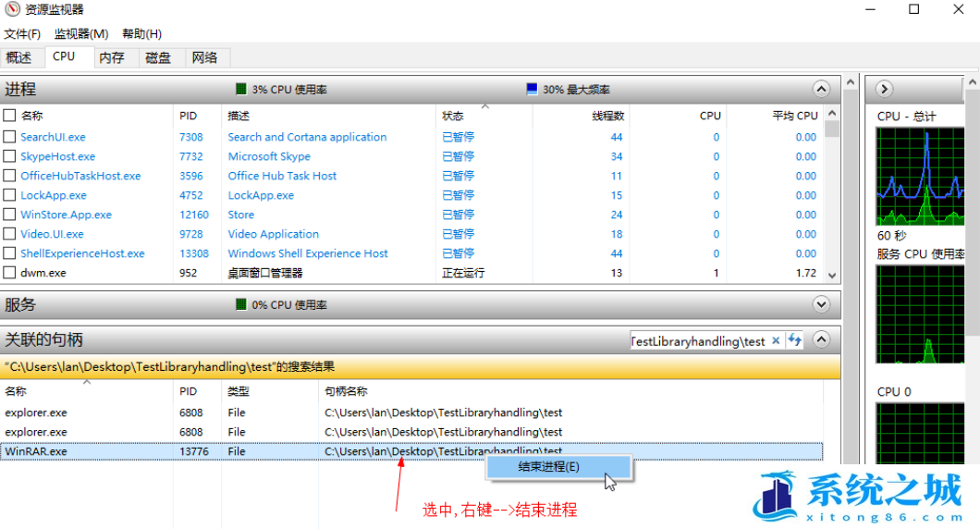Image resolution: width=980 pixels, height=529 pixels.
Task: Click the CPU 0 graph
Action: (920, 434)
